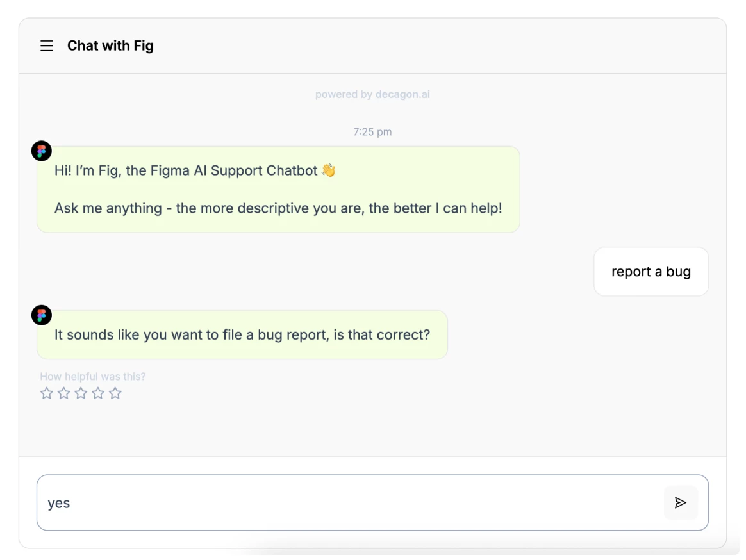The height and width of the screenshot is (560, 746).
Task: Open the 'powered by decagon.ai' link
Action: pyautogui.click(x=372, y=94)
